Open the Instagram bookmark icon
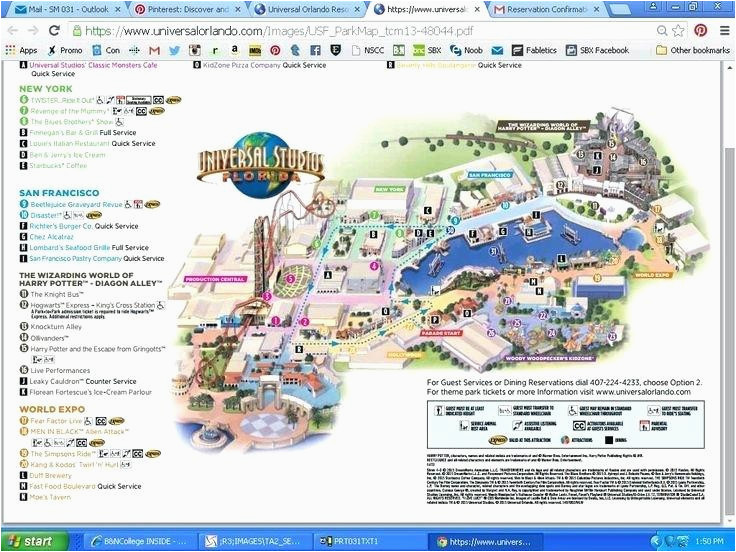This screenshot has height=552, width=736. click(195, 50)
